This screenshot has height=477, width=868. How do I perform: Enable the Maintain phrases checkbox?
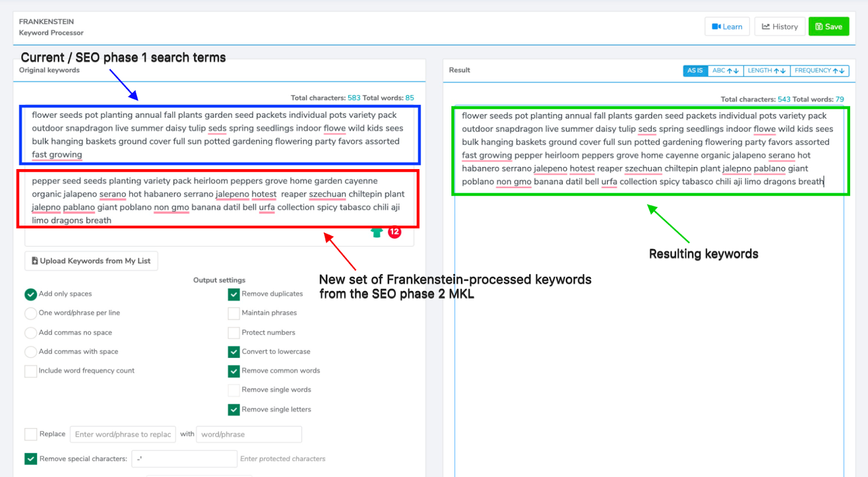(234, 313)
